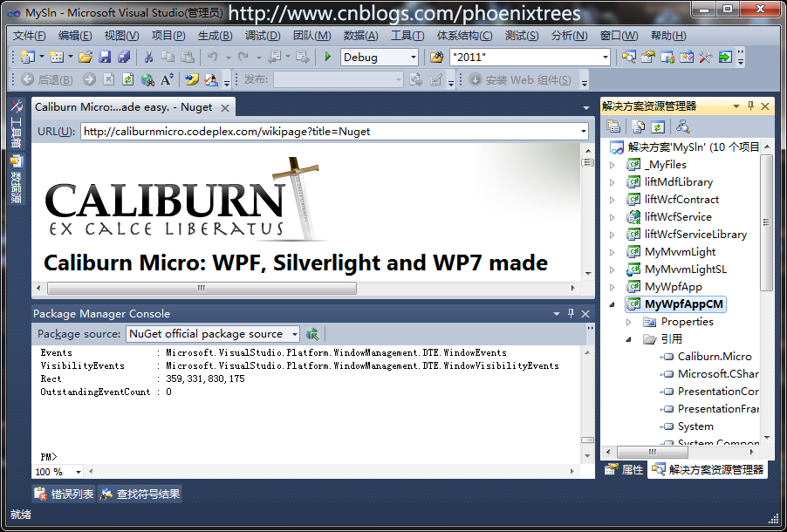Open the 文件(F) menu
The height and width of the screenshot is (532, 787).
[x=29, y=36]
